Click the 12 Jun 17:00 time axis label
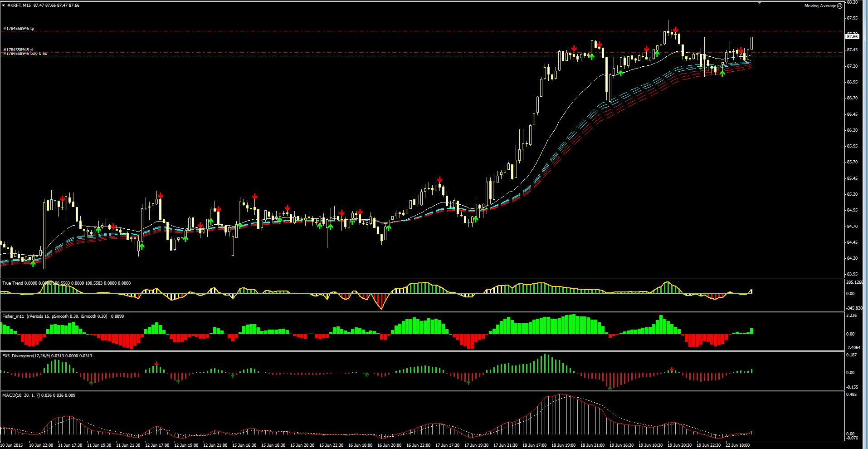The width and height of the screenshot is (868, 449). (157, 445)
